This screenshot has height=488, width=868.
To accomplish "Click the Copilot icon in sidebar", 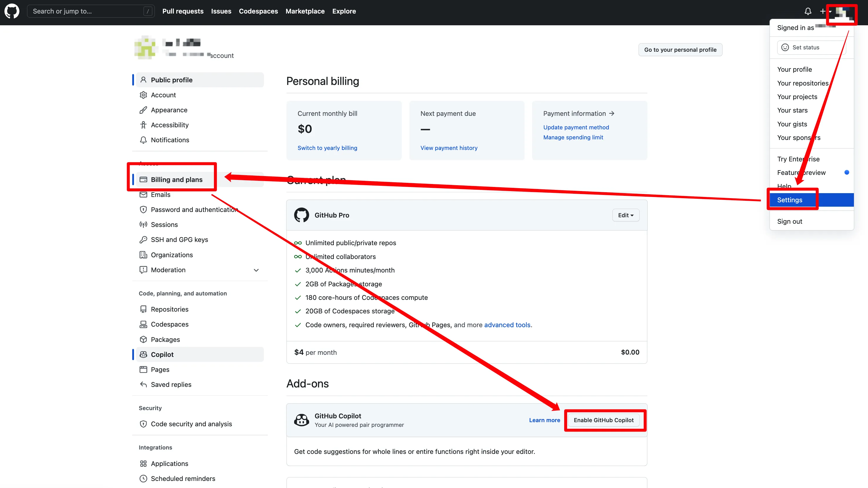I will 143,354.
